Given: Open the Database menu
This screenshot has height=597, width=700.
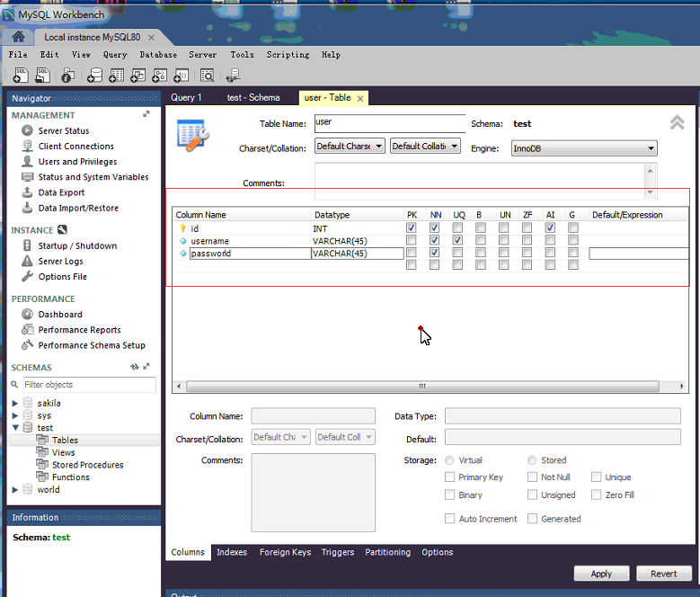Looking at the screenshot, I should [x=158, y=55].
